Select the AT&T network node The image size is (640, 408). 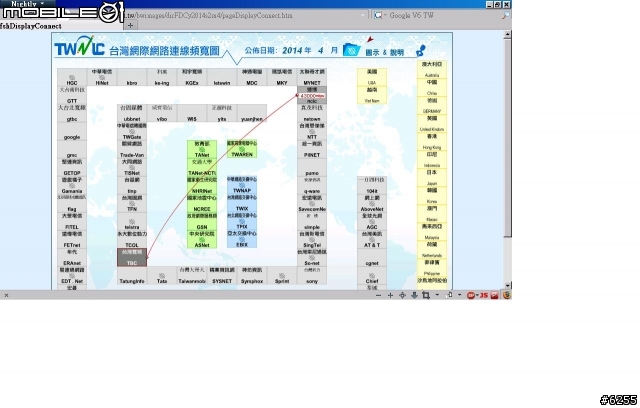coord(372,239)
